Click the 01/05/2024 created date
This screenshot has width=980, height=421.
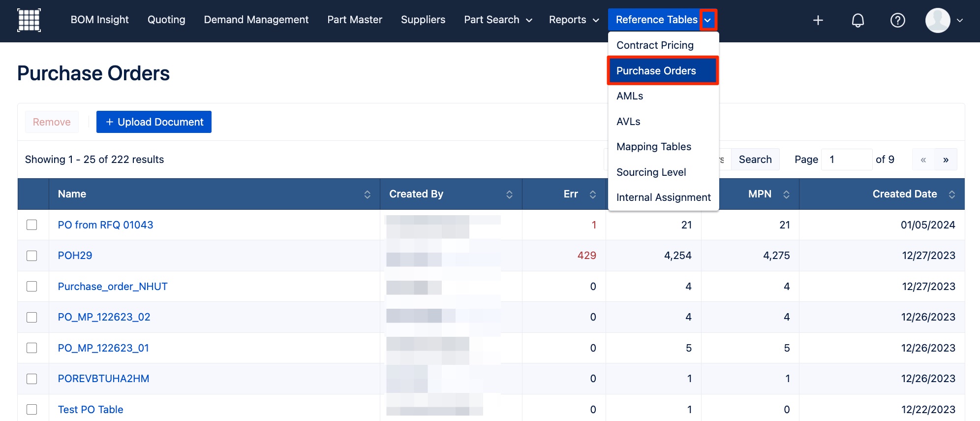point(928,225)
